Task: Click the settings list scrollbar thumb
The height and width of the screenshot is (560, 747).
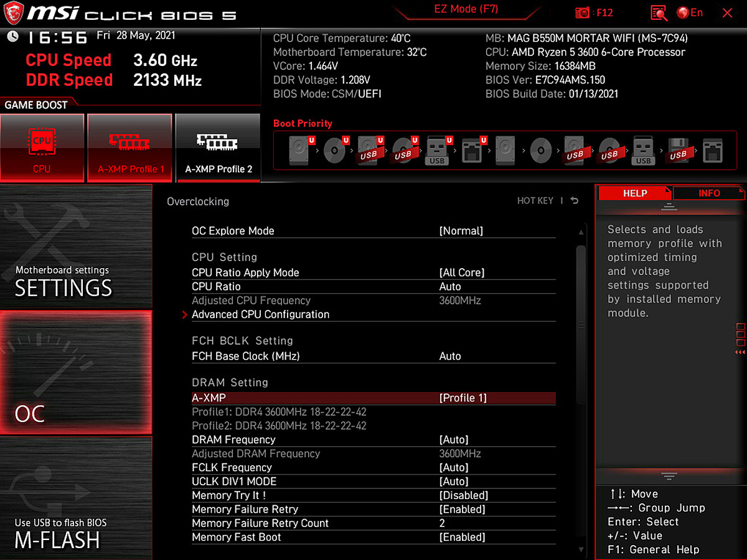Action: click(581, 324)
